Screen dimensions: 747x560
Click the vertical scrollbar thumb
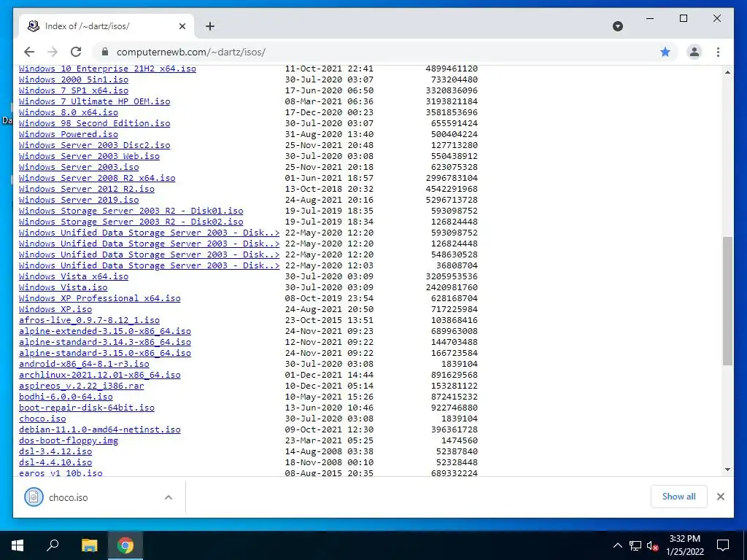pos(727,301)
